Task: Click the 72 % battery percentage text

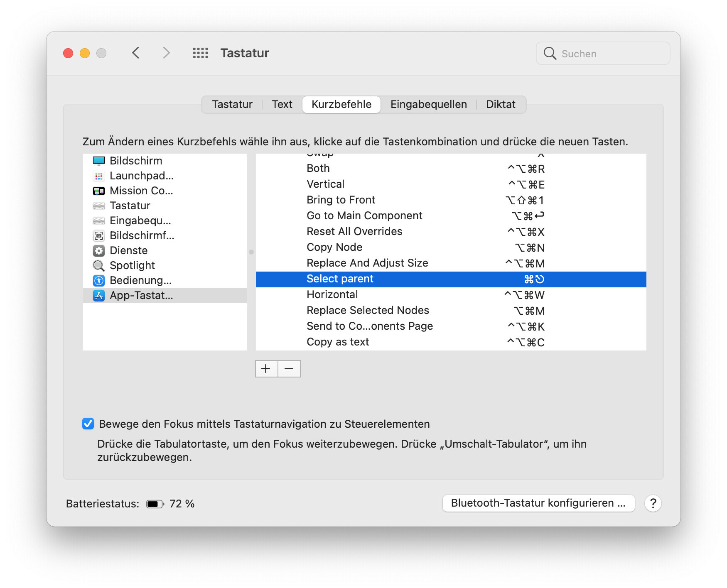Action: 182,504
